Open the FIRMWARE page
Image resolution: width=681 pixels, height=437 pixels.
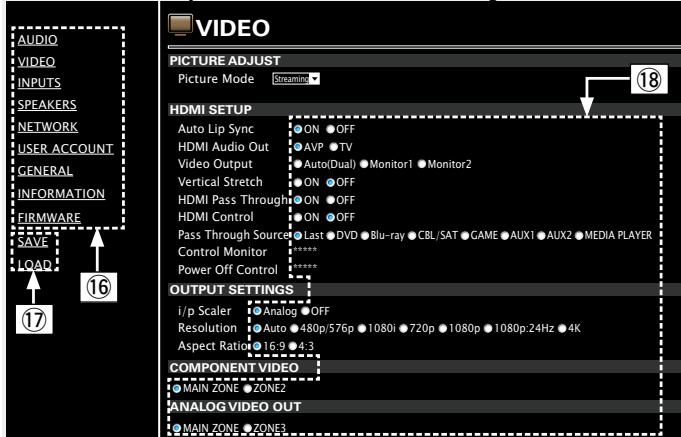tap(49, 217)
